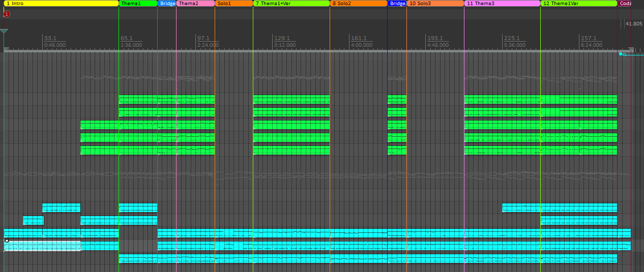This screenshot has height=272, width=644.
Task: Click the 41.805 value field
Action: [634, 24]
